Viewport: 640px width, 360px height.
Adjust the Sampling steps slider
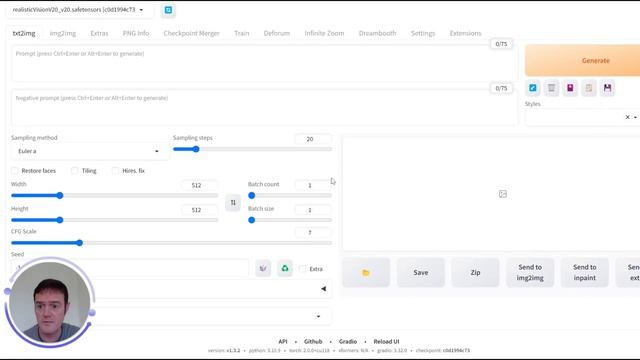coord(252,149)
